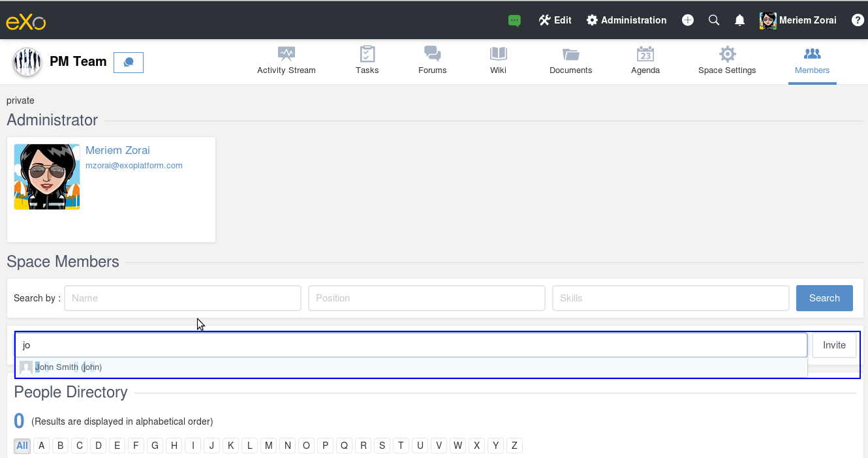Filter directory by letter Q
The height and width of the screenshot is (458, 868).
click(x=344, y=446)
